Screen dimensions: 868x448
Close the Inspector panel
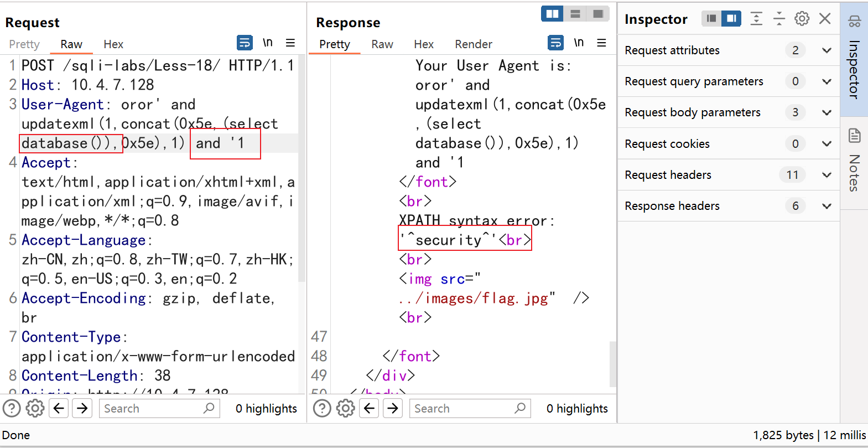coord(825,19)
